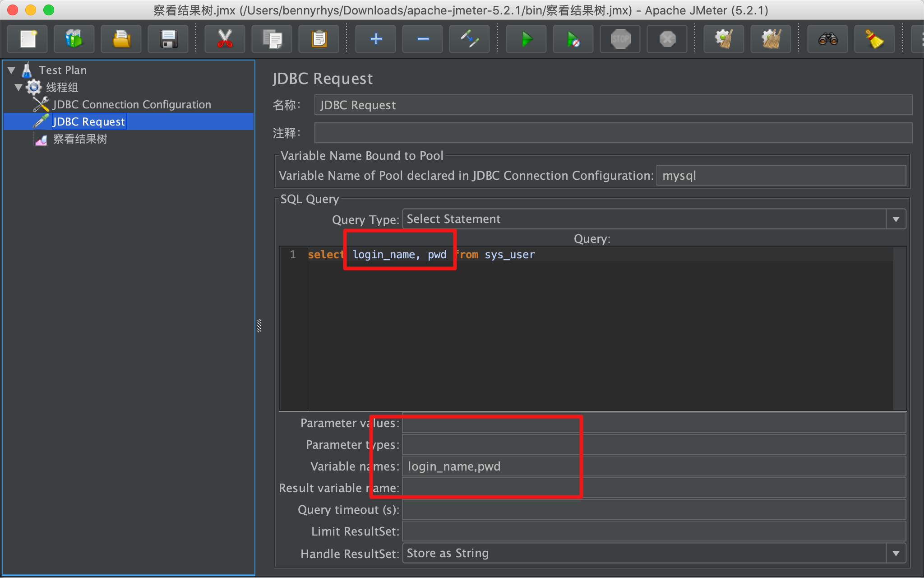The width and height of the screenshot is (924, 578).
Task: Click the 察看结果树 chart icon
Action: [x=41, y=140]
